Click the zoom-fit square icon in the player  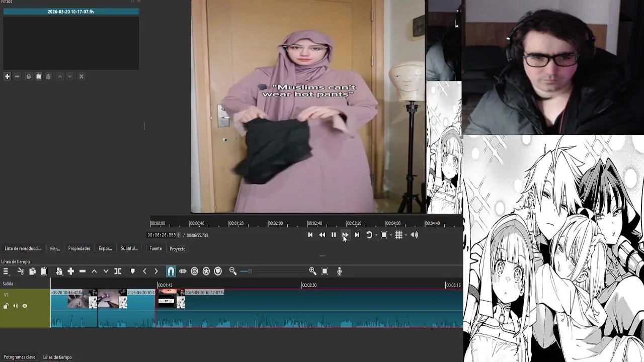coord(384,235)
